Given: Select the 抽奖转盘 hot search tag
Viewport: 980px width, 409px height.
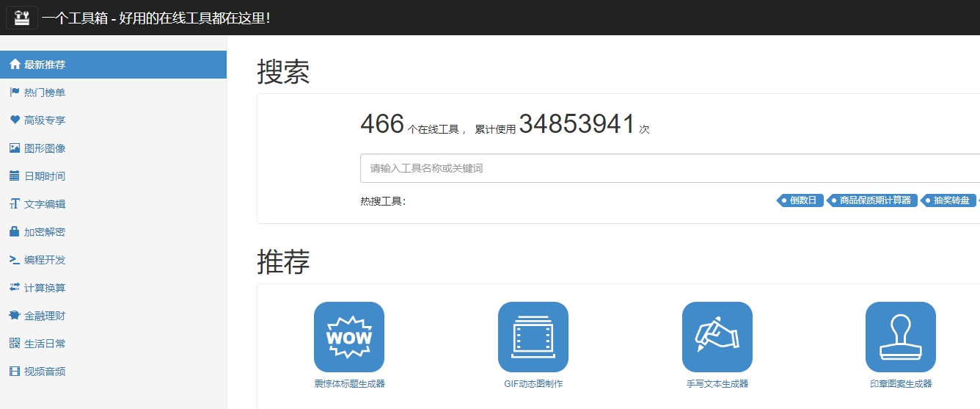Looking at the screenshot, I should (950, 200).
